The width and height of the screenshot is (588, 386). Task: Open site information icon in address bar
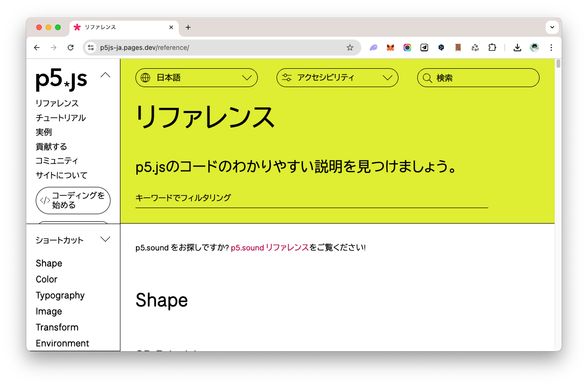(x=91, y=48)
